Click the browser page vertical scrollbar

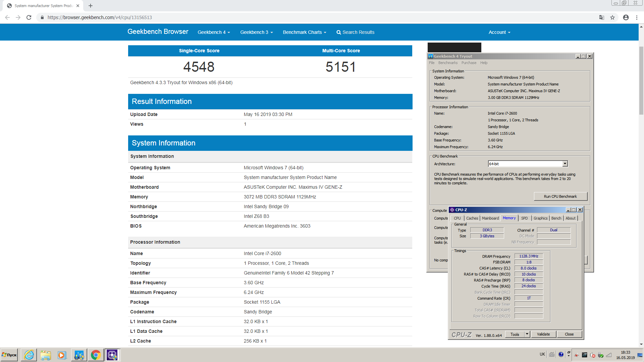[x=641, y=80]
